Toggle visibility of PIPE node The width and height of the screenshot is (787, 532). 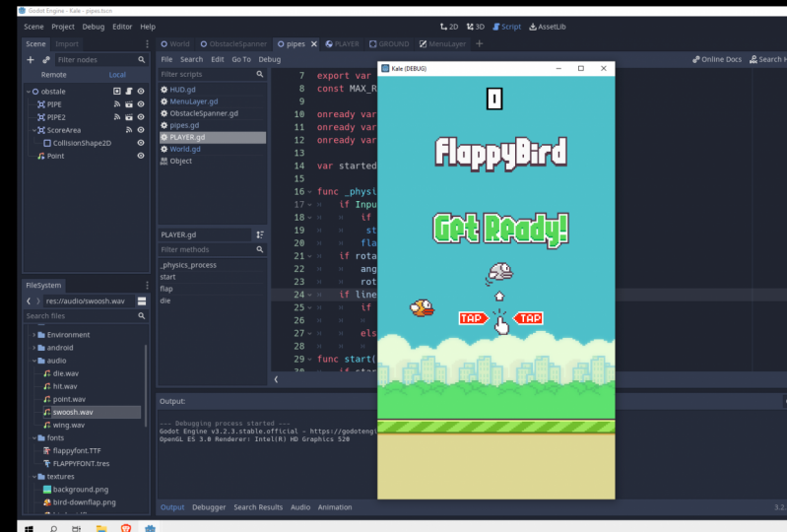(141, 104)
